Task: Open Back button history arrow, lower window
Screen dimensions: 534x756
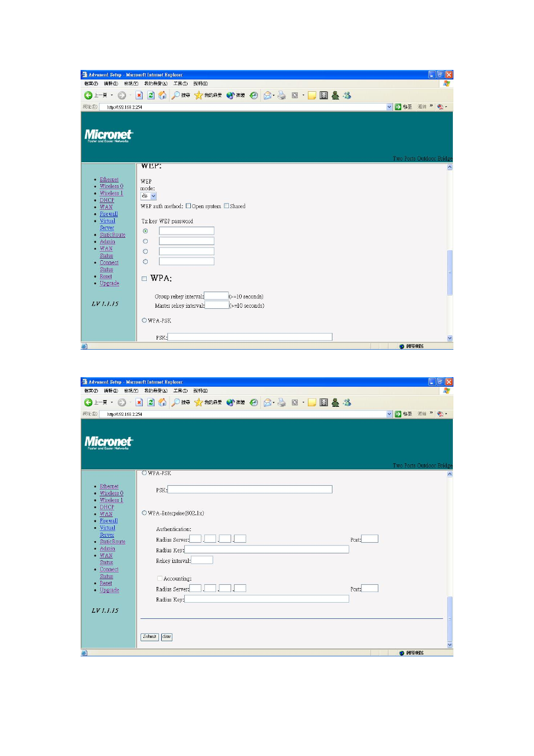Action: 111,402
